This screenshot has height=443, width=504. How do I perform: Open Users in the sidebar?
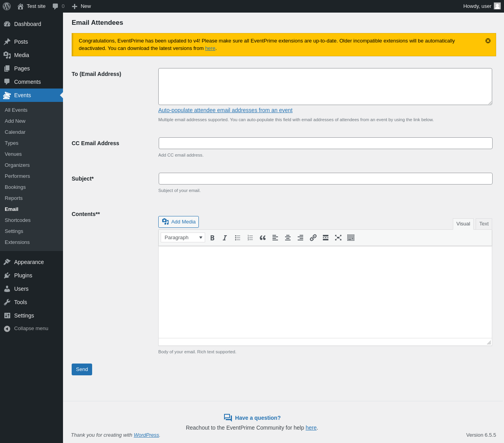[x=31, y=289]
